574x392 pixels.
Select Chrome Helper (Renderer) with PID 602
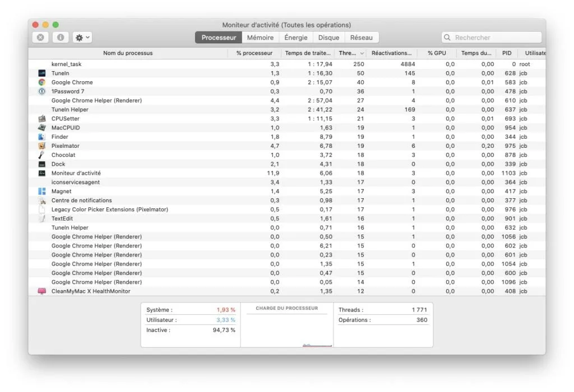(x=287, y=246)
